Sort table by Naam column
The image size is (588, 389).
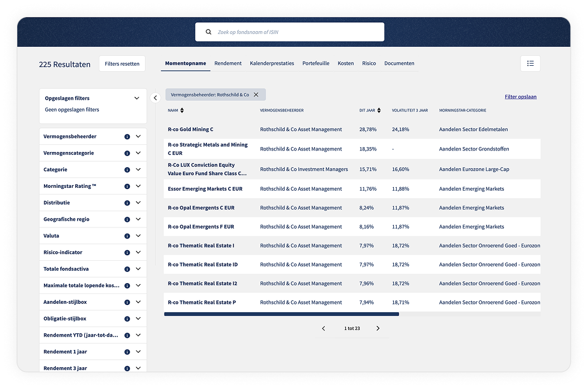[x=182, y=110]
